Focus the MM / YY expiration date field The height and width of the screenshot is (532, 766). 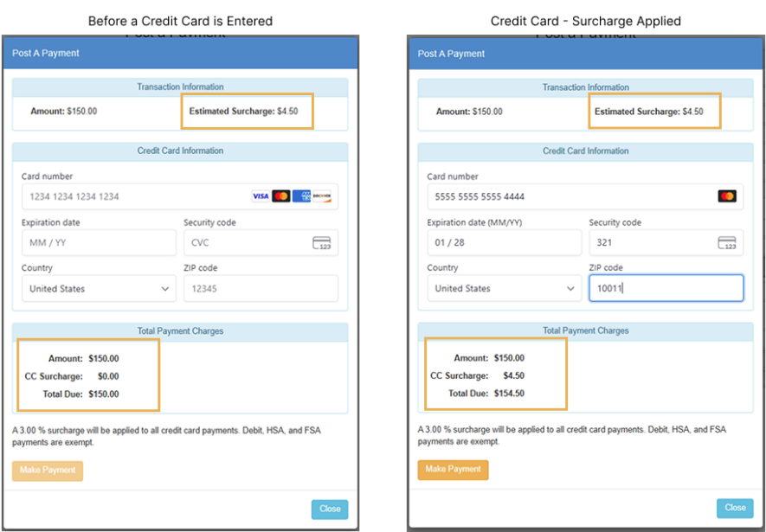click(x=100, y=242)
